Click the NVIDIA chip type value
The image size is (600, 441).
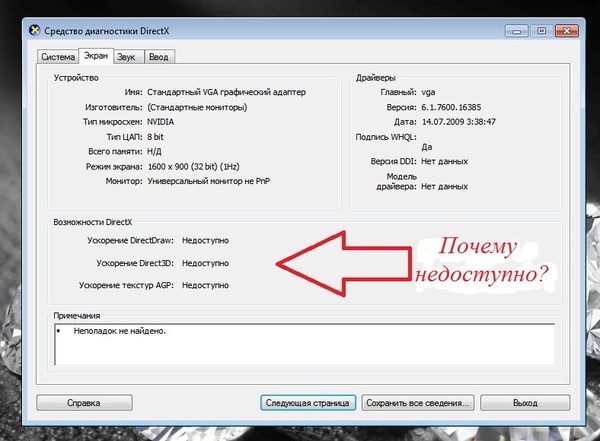click(161, 122)
